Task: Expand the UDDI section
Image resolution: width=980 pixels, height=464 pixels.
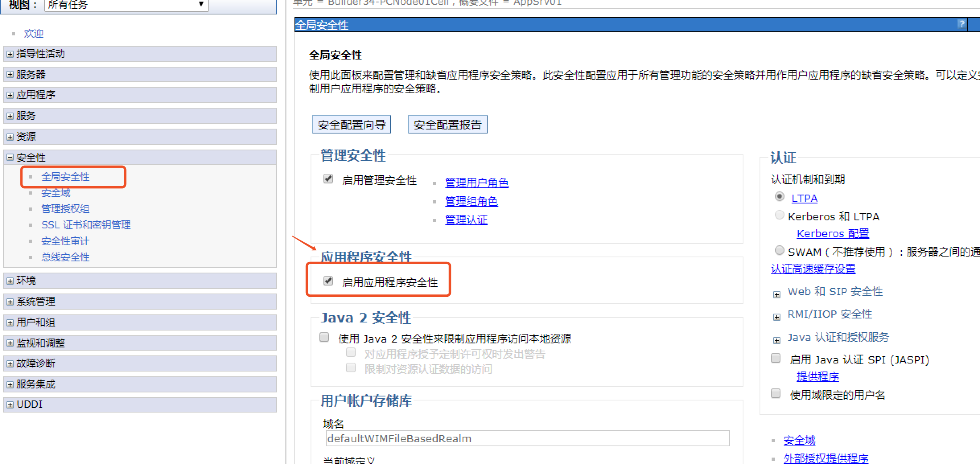Action: click(10, 404)
